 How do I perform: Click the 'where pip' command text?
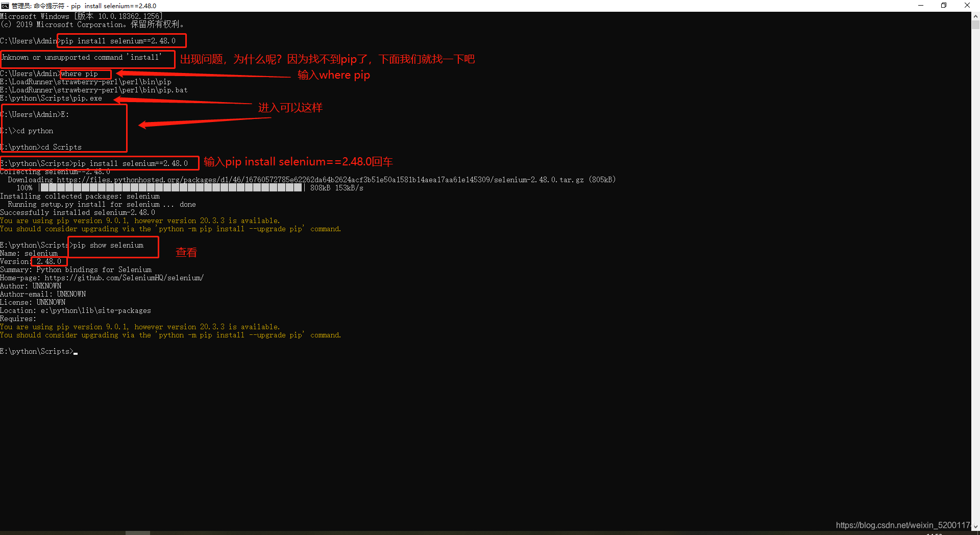coord(79,74)
